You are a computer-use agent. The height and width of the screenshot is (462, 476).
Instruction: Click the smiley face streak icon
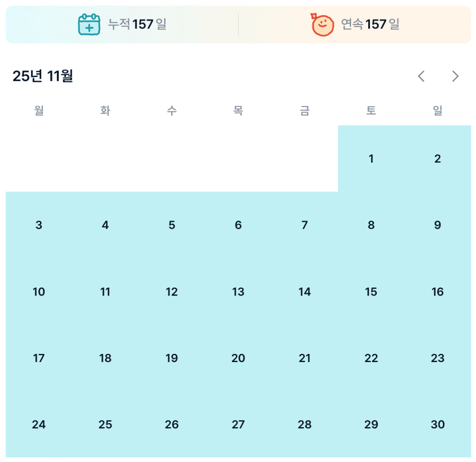point(323,25)
